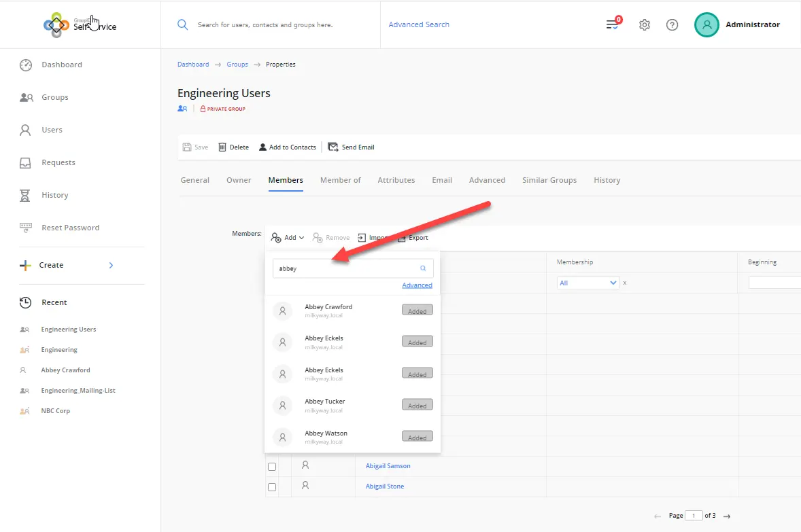The width and height of the screenshot is (801, 532).
Task: Click the top search users input field
Action: [265, 24]
